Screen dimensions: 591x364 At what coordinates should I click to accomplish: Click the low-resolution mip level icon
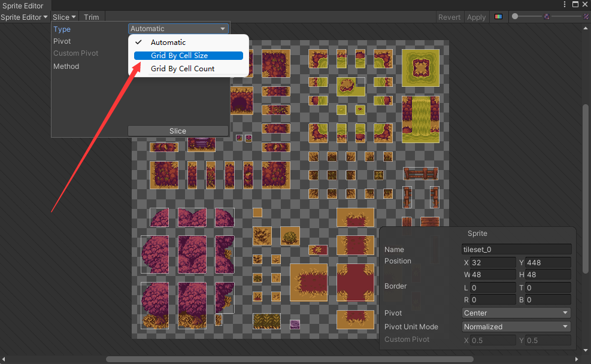547,17
